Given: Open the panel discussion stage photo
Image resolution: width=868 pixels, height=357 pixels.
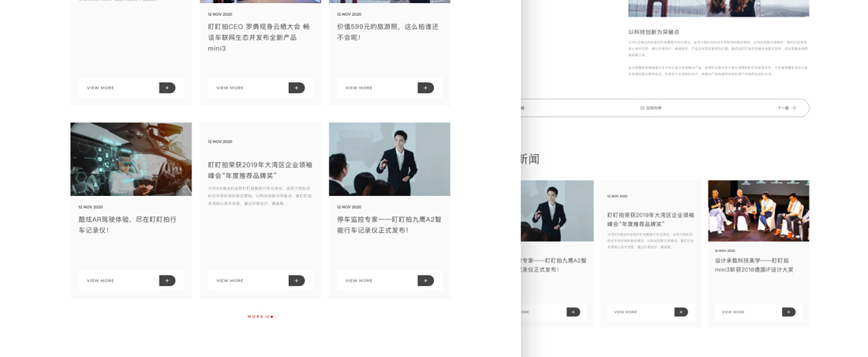Looking at the screenshot, I should coord(758,210).
